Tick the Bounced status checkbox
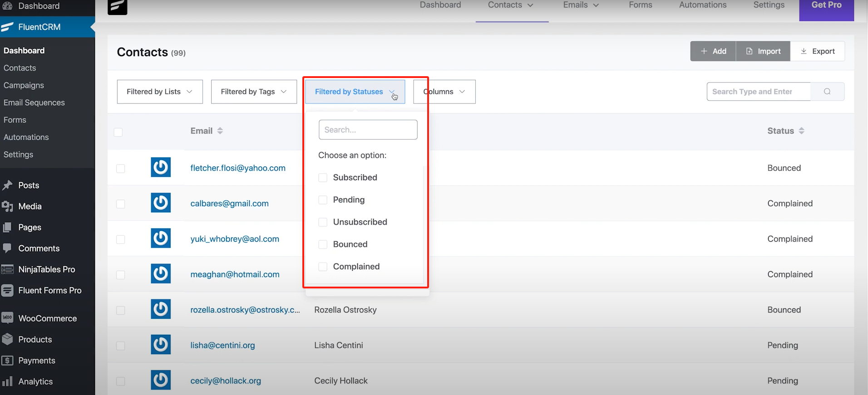 [323, 244]
